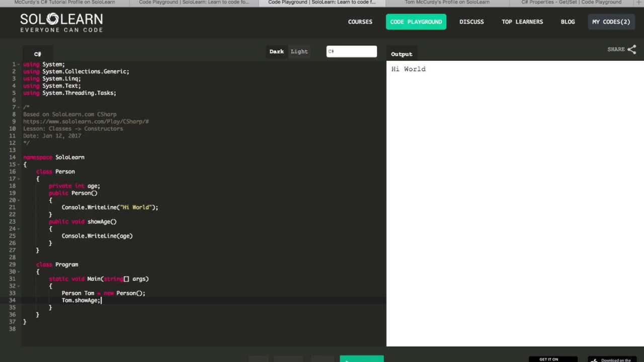Click the C# code name input field
This screenshot has height=362, width=644.
coord(352,51)
